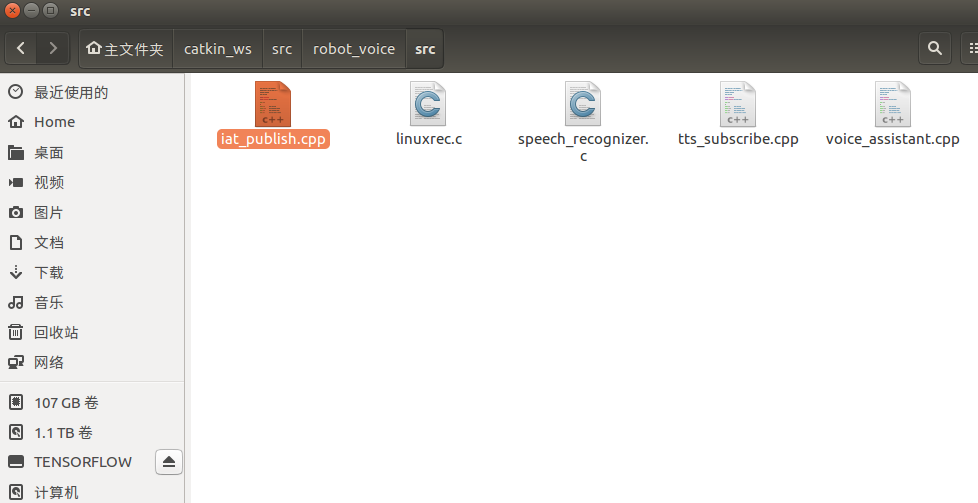This screenshot has height=503, width=978.
Task: Click the linuxrec.c file name label
Action: coord(428,139)
